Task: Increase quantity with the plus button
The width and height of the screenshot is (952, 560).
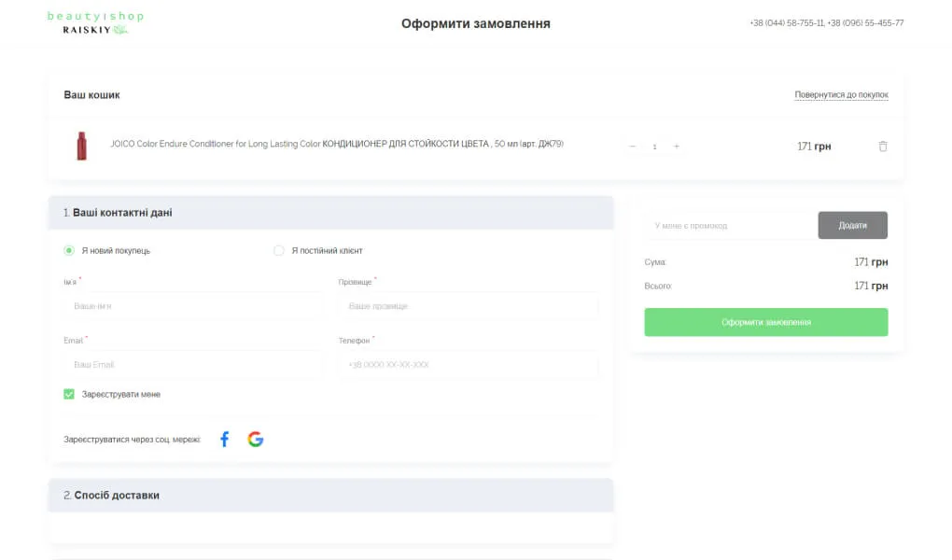Action: (677, 147)
